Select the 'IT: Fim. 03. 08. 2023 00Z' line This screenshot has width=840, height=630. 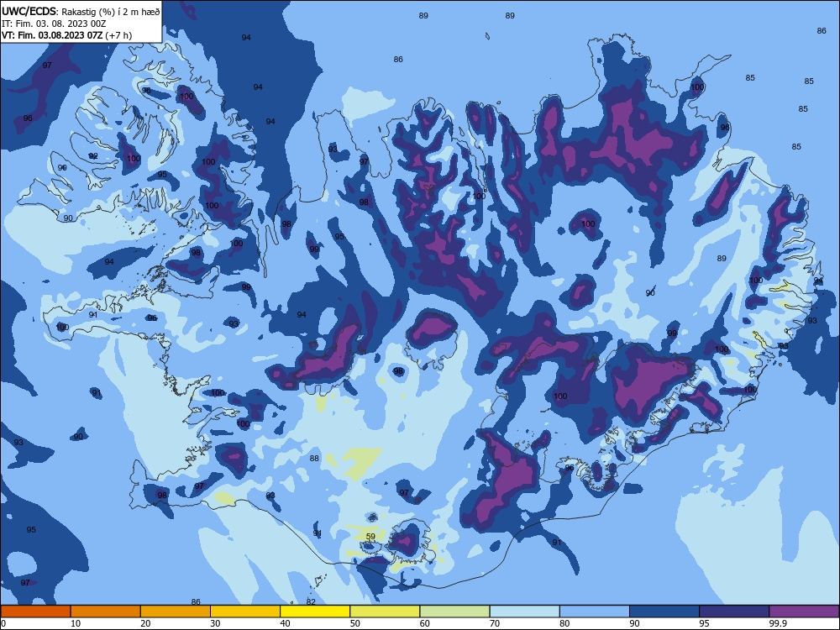click(x=54, y=24)
